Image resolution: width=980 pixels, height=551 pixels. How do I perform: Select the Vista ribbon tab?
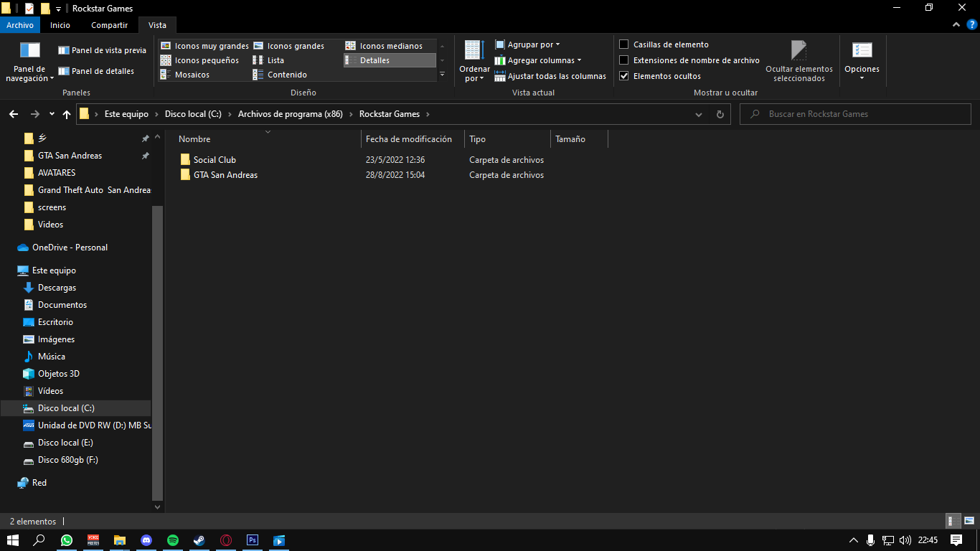click(x=157, y=25)
